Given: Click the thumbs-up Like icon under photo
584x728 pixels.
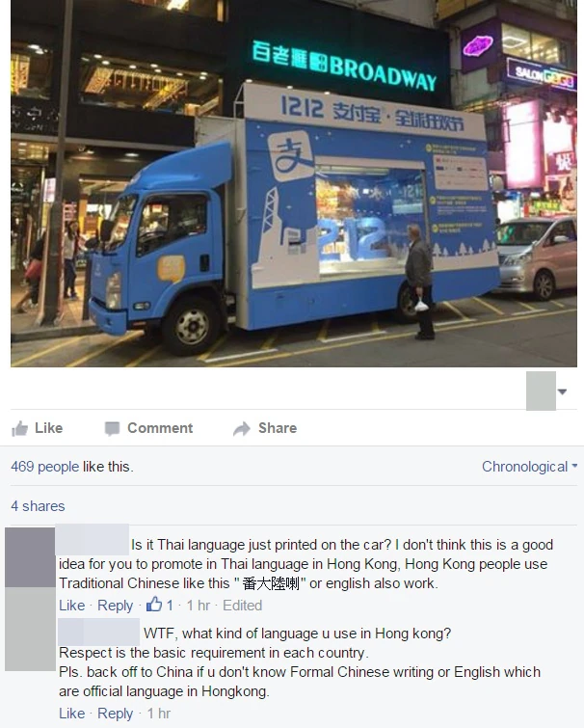Looking at the screenshot, I should click(19, 428).
